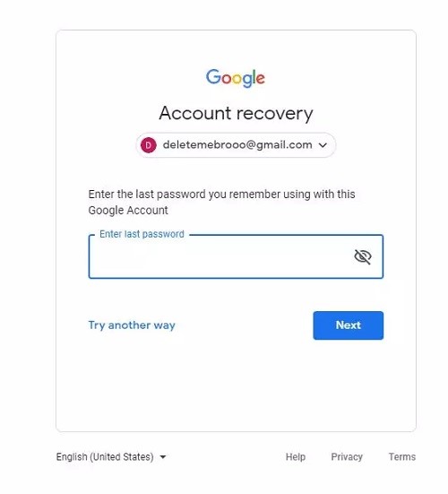Open the Privacy link in footer
This screenshot has width=448, height=494.
point(347,457)
